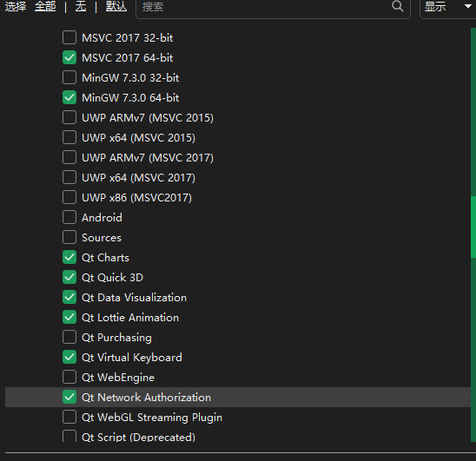Click the vertical scrollbar thumb
The height and width of the screenshot is (461, 476).
pos(473,227)
